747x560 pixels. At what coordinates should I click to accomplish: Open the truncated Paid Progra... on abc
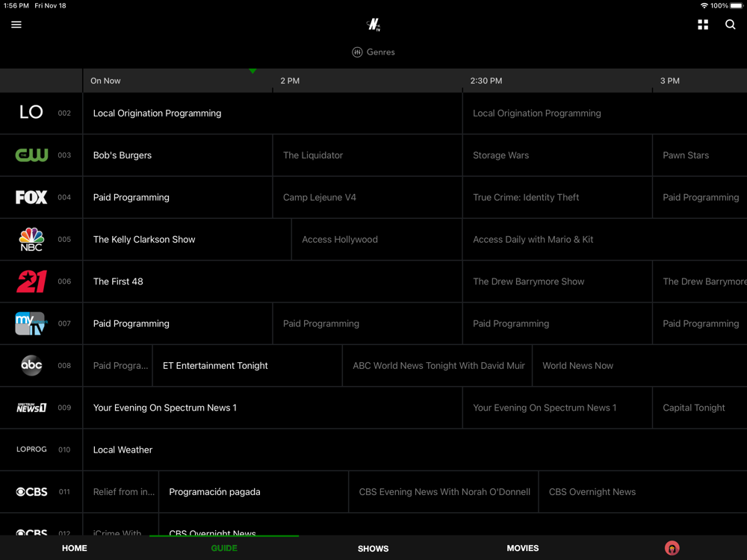(x=118, y=365)
